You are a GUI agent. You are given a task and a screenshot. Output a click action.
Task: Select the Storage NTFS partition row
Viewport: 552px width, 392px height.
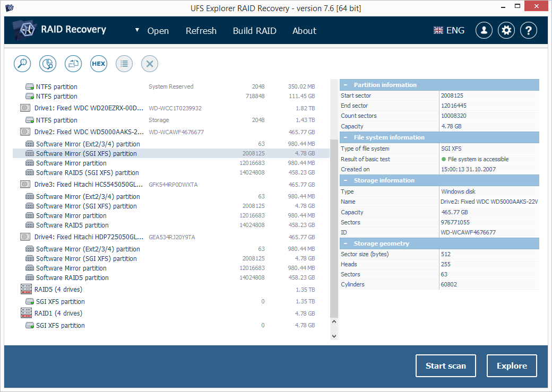pyautogui.click(x=171, y=120)
